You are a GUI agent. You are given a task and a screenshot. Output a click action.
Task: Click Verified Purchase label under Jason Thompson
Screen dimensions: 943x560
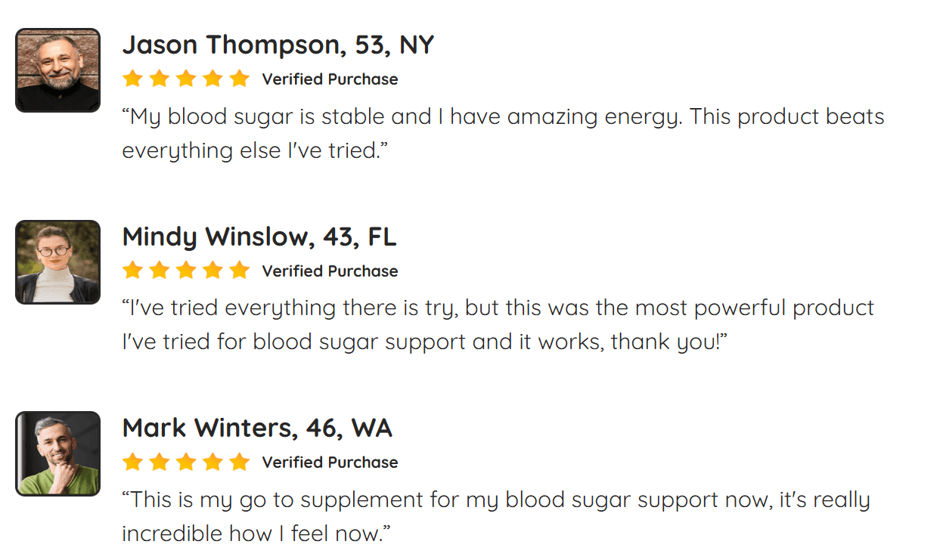(x=330, y=79)
